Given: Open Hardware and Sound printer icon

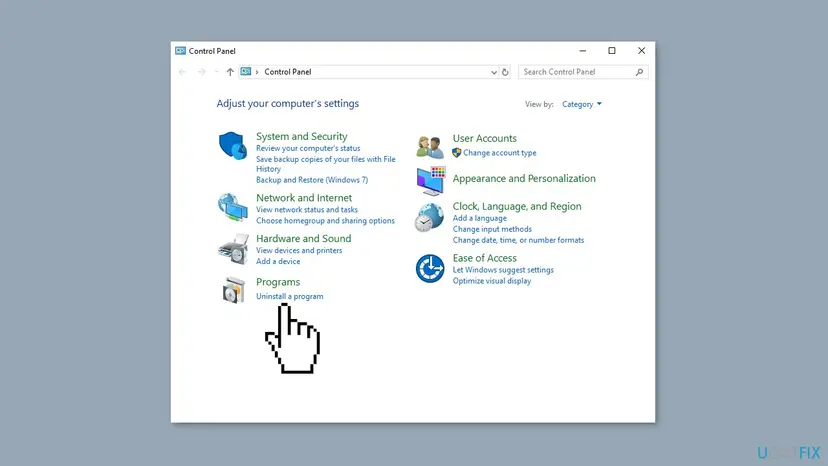Looking at the screenshot, I should coord(233,249).
